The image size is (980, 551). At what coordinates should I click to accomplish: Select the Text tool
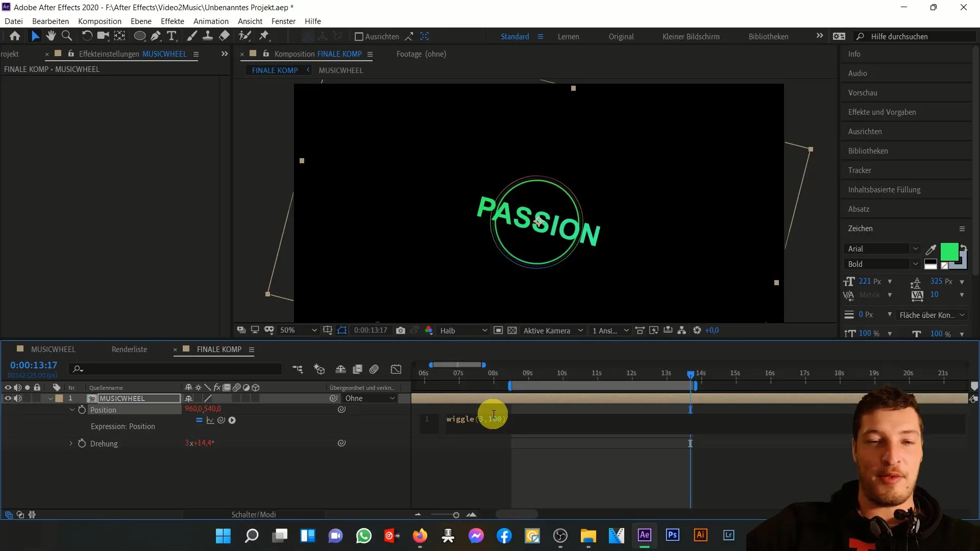click(172, 36)
